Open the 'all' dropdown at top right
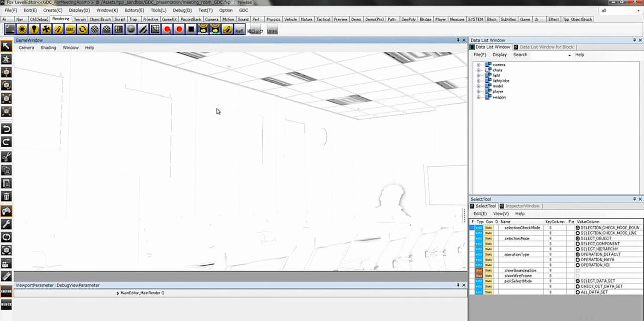Viewport: 644px width, 321px height. tap(620, 11)
